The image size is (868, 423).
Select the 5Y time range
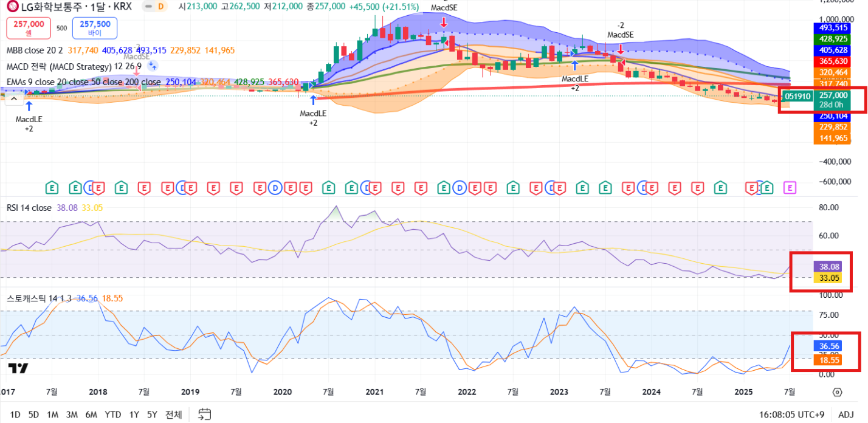tap(152, 414)
